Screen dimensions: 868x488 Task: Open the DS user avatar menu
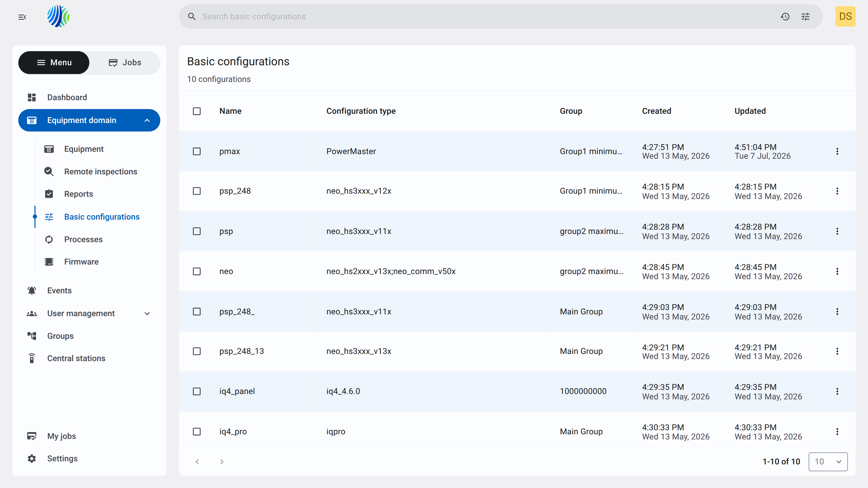845,16
